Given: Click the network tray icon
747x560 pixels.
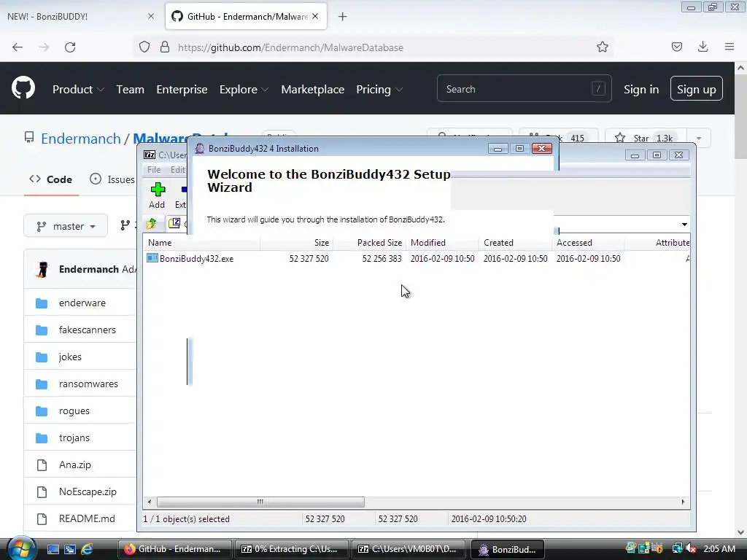Looking at the screenshot, I should [677, 548].
